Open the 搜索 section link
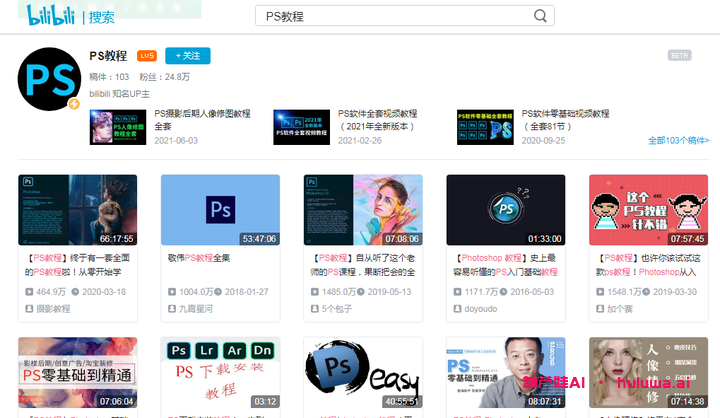The height and width of the screenshot is (418, 720). [102, 17]
